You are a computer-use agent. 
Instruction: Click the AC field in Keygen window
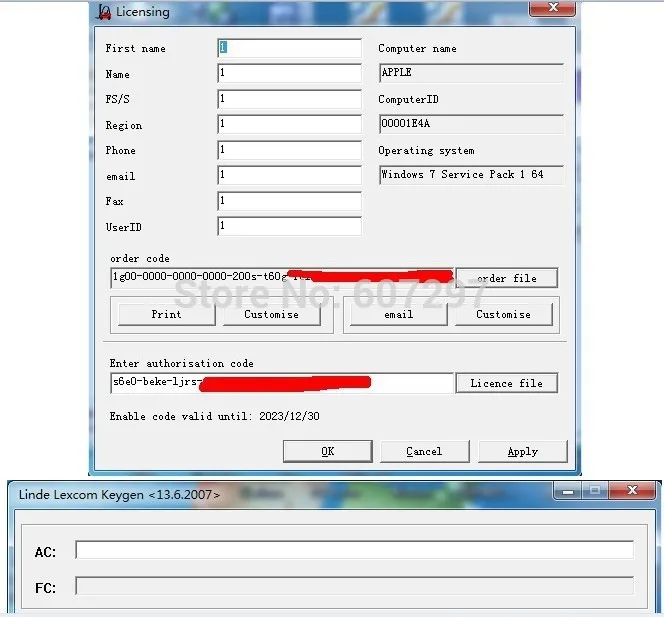355,550
